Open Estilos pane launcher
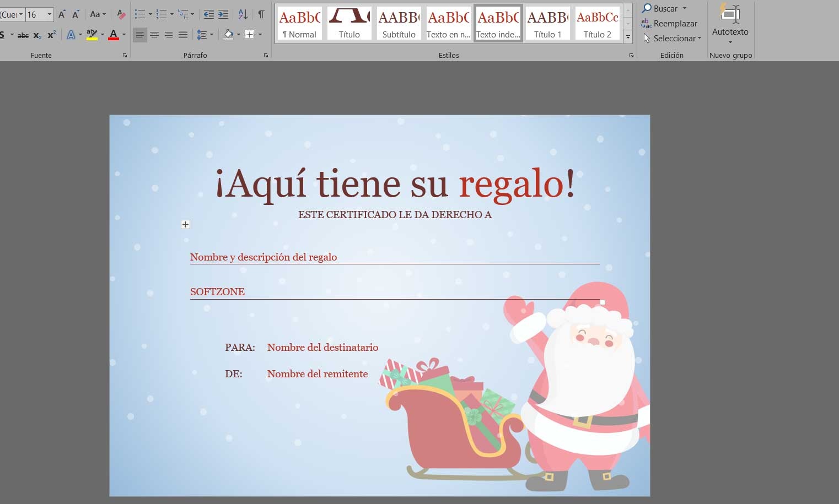This screenshot has width=839, height=504. click(x=631, y=56)
